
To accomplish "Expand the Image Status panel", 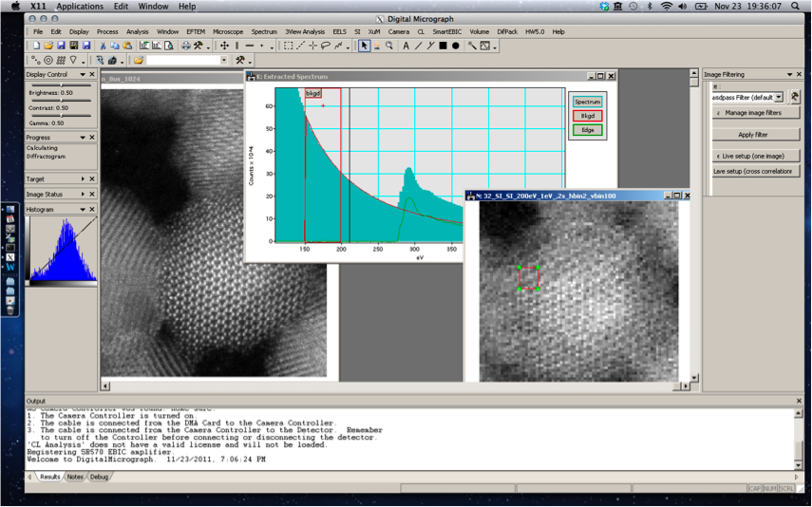I will tap(83, 195).
